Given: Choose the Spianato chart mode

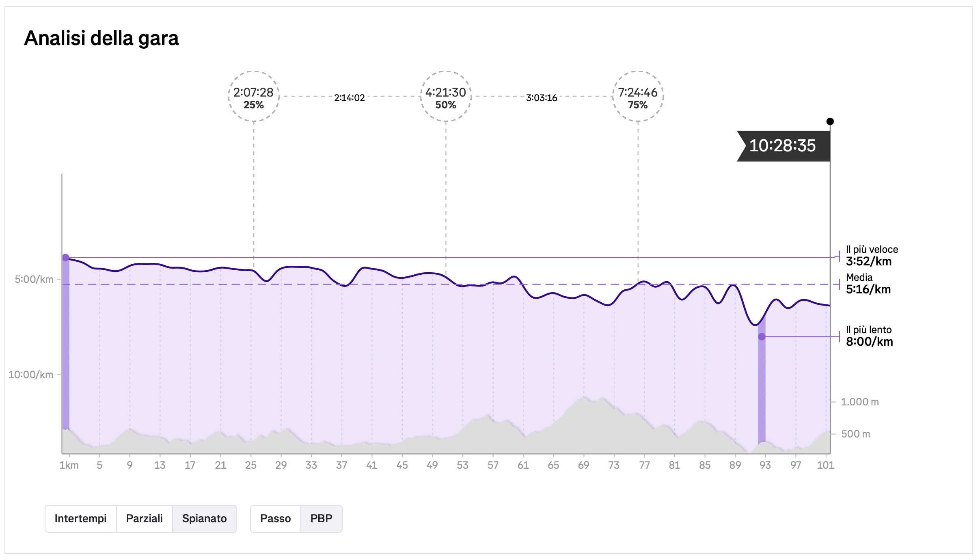Looking at the screenshot, I should coord(205,519).
